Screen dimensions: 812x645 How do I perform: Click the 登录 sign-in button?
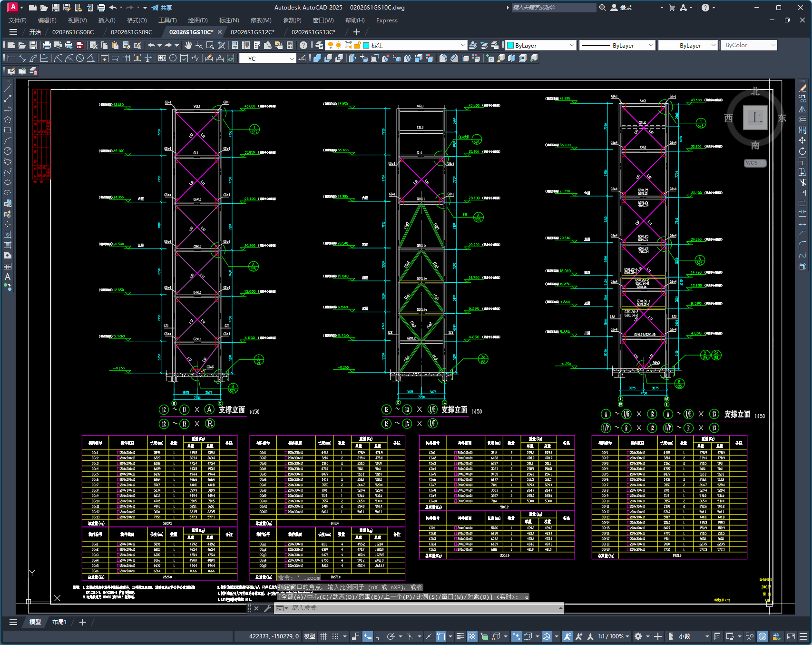click(621, 8)
